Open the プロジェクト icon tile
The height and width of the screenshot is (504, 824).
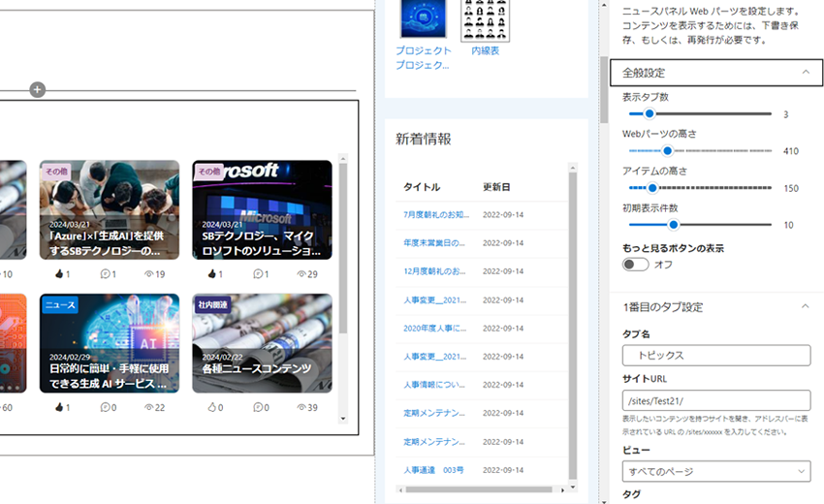[423, 18]
